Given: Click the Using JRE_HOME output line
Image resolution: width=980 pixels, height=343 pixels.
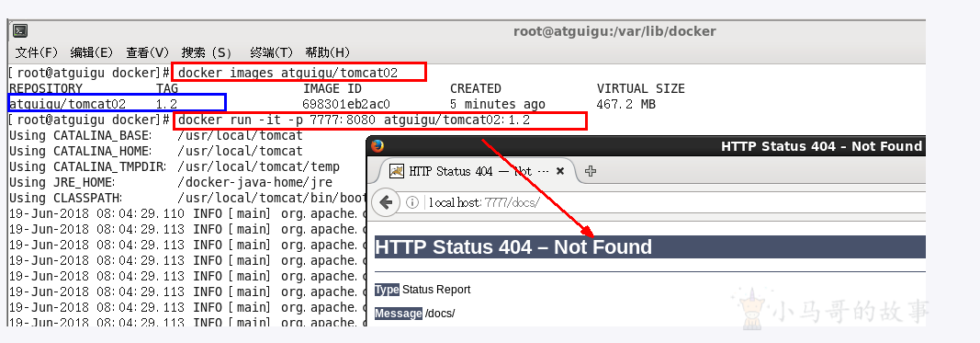Looking at the screenshot, I should pyautogui.click(x=171, y=182).
